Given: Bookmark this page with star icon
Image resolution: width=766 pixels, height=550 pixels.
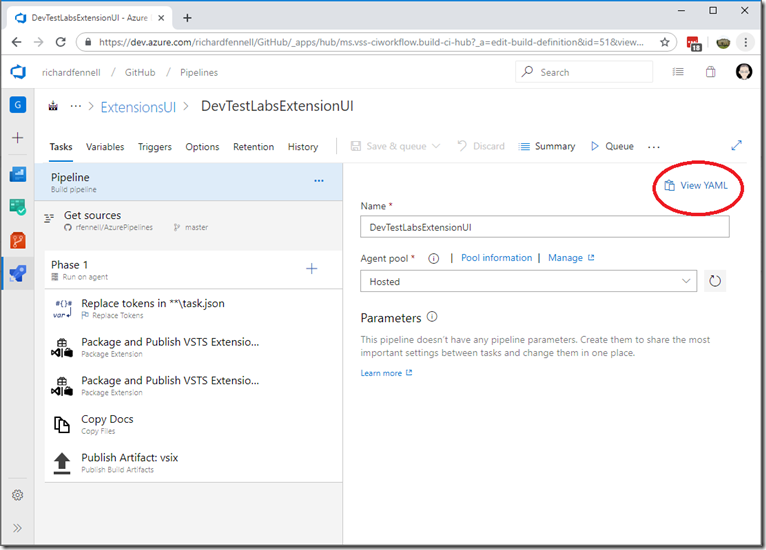Looking at the screenshot, I should (x=664, y=42).
